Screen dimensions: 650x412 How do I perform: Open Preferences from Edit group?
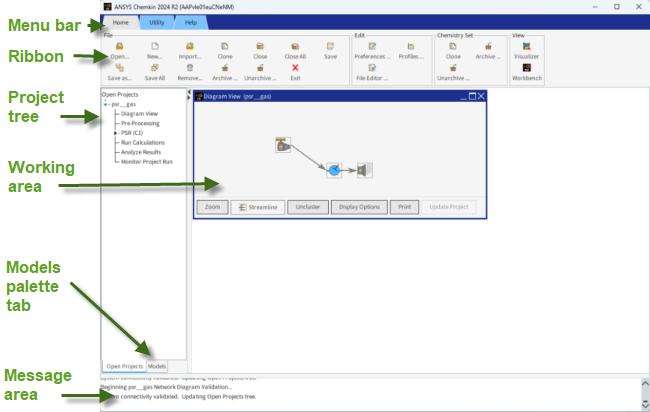click(x=372, y=46)
